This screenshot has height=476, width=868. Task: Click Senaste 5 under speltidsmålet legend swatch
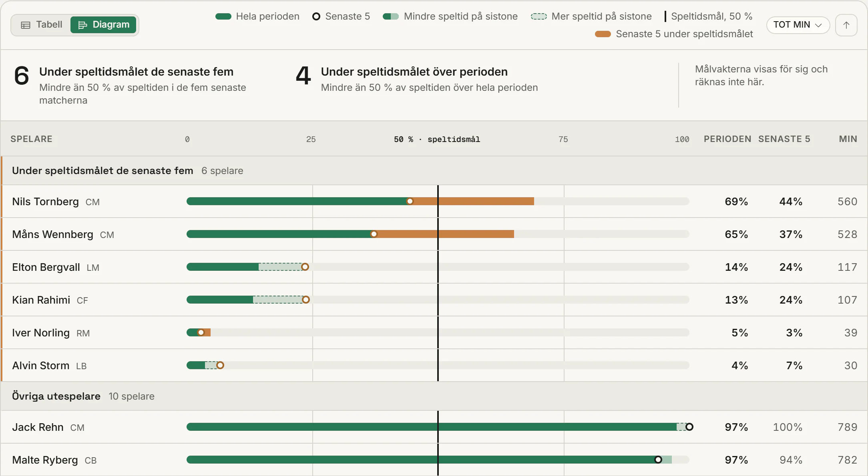coord(603,34)
